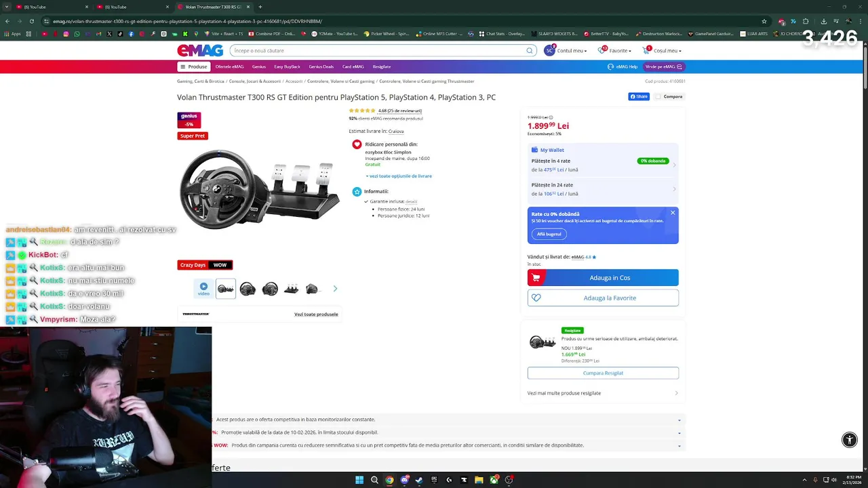Open Genius Deals
868x488 pixels.
(321, 66)
